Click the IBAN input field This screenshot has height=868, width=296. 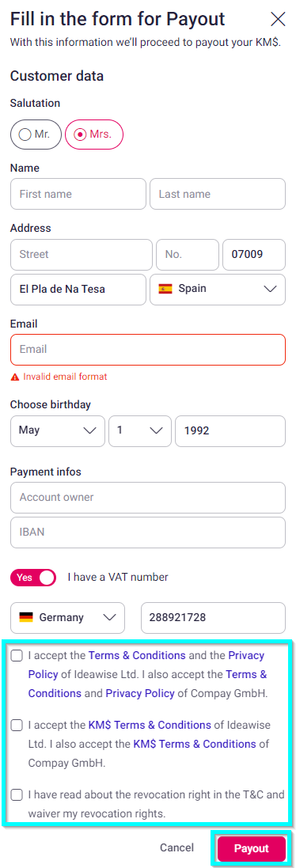(x=148, y=533)
